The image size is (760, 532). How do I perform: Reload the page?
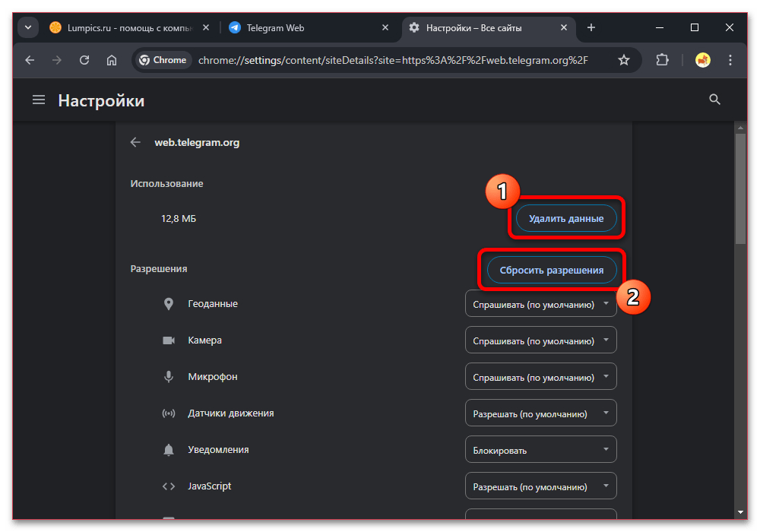pyautogui.click(x=84, y=60)
